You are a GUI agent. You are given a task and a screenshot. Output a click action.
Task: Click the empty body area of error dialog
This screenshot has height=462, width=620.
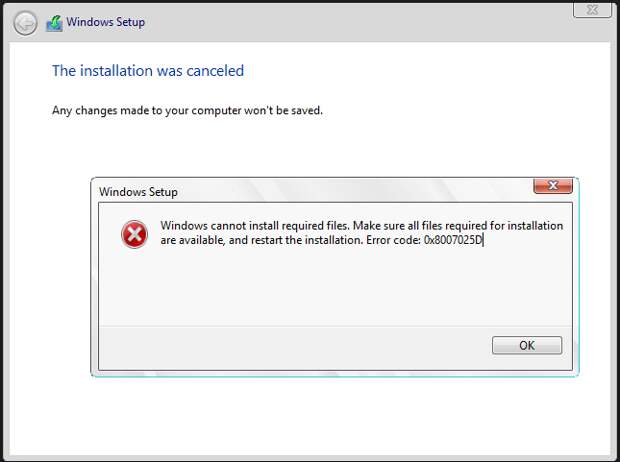pos(335,289)
